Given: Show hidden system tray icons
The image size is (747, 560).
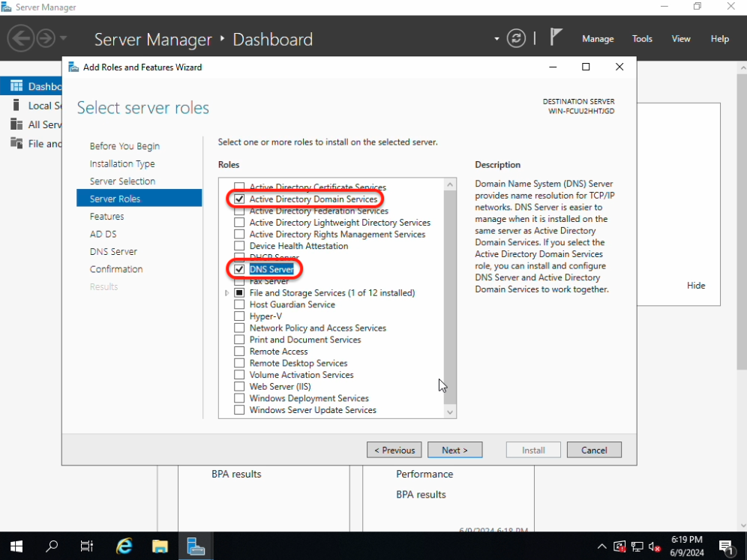Looking at the screenshot, I should coord(601,547).
